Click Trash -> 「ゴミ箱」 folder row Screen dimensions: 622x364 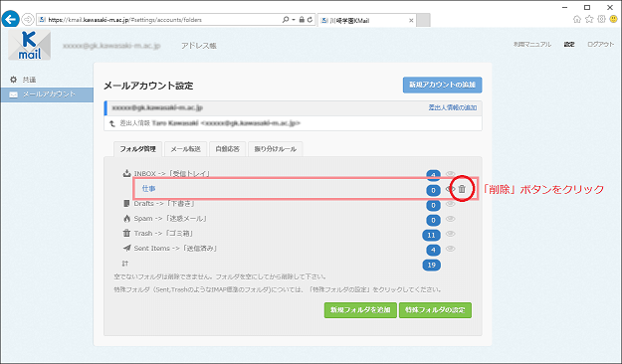pos(163,233)
